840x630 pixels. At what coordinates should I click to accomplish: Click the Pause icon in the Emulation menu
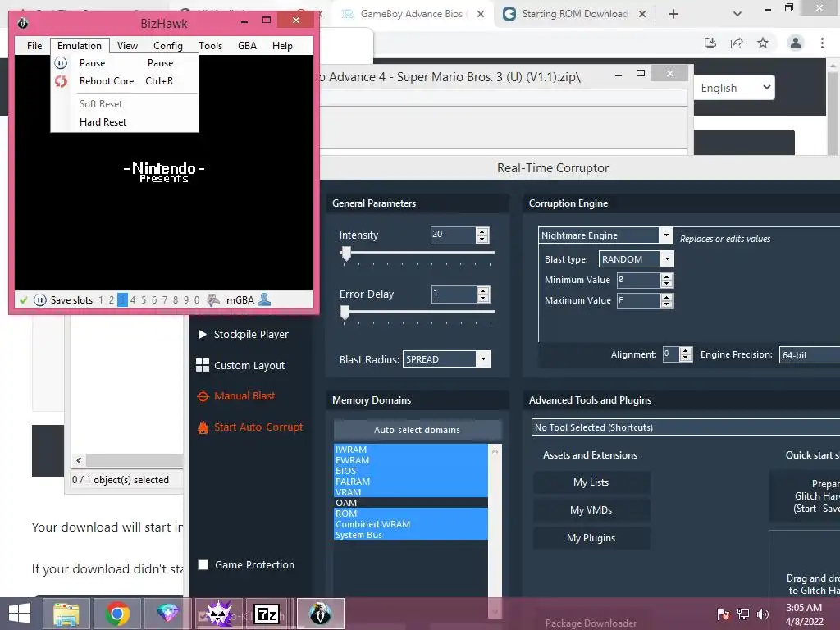[61, 63]
